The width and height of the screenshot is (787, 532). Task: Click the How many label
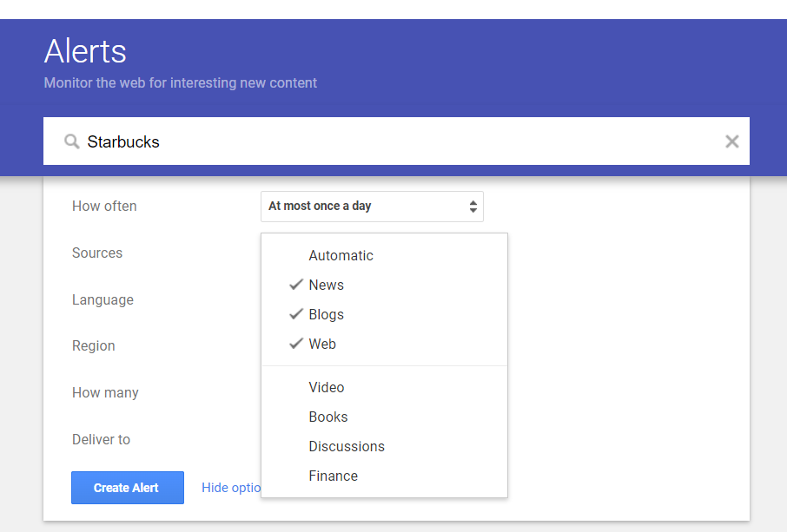(x=105, y=392)
